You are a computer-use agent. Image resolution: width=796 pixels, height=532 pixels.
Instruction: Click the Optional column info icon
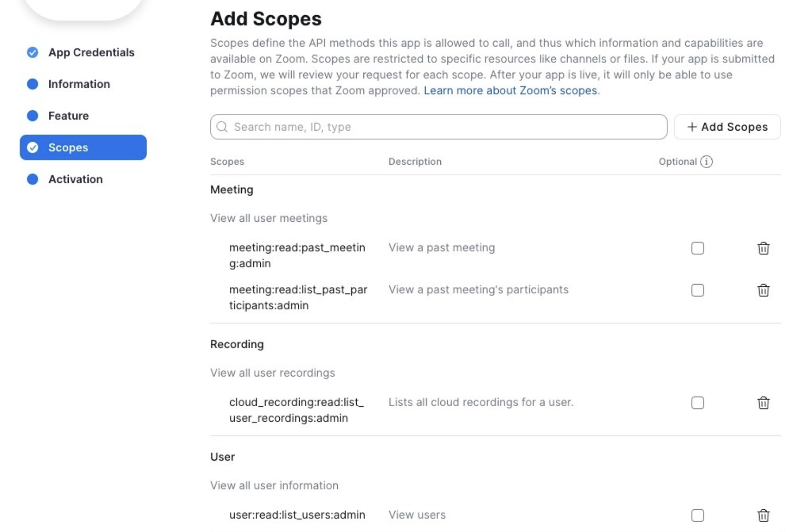click(x=706, y=161)
